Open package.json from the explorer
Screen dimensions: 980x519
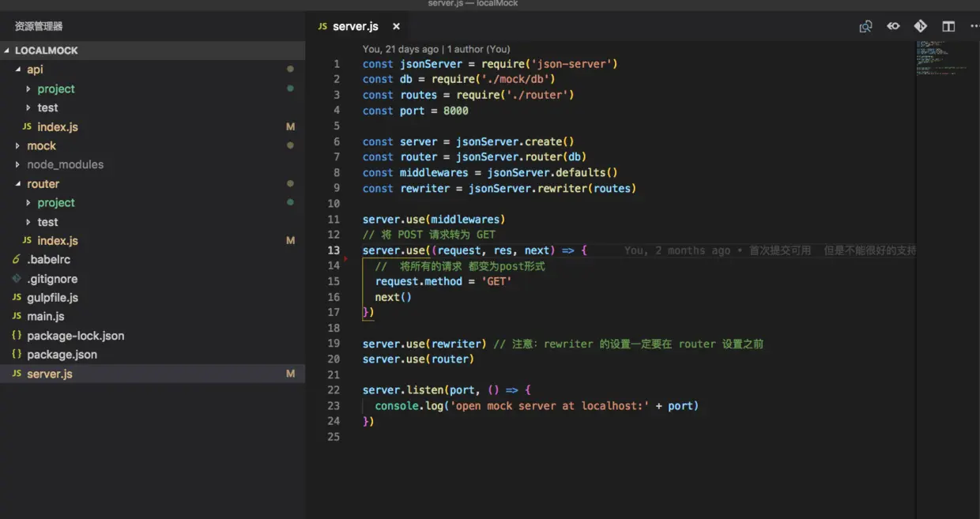point(62,355)
